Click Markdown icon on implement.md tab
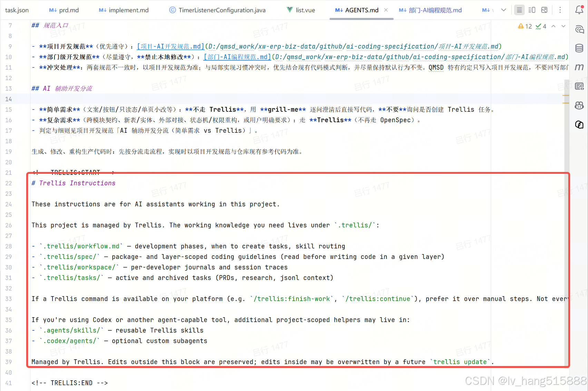The height and width of the screenshot is (391, 588). click(x=102, y=10)
